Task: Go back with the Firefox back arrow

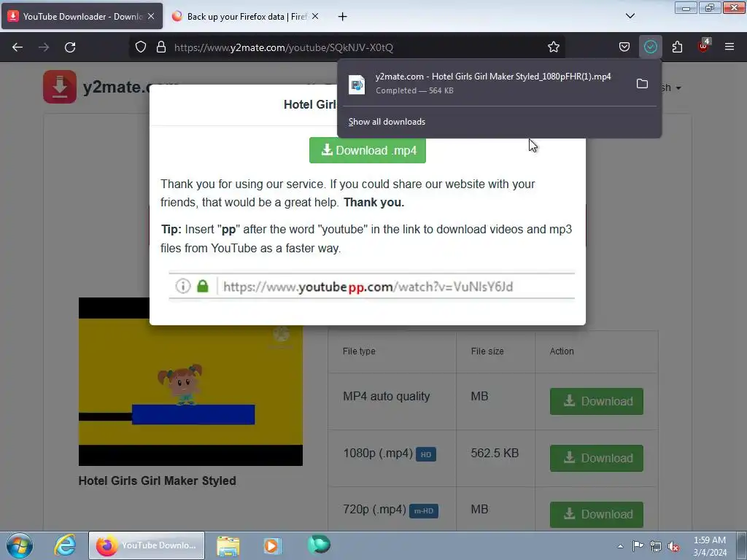Action: (18, 47)
